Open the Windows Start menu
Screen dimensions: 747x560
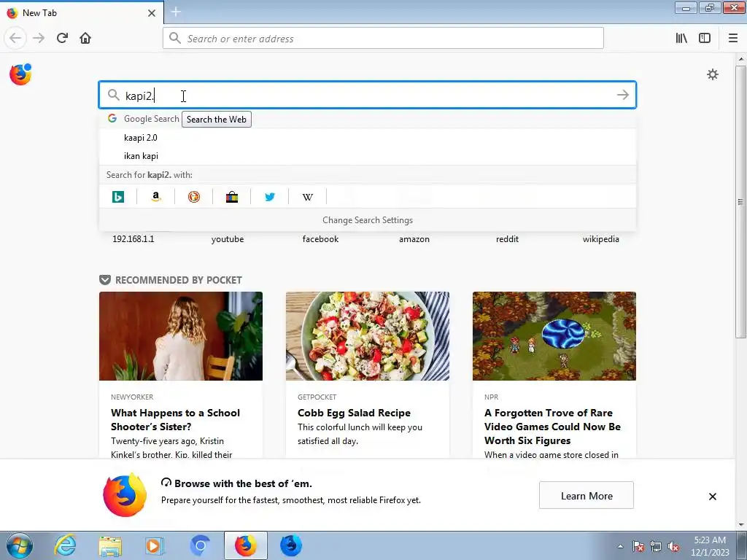(x=19, y=545)
